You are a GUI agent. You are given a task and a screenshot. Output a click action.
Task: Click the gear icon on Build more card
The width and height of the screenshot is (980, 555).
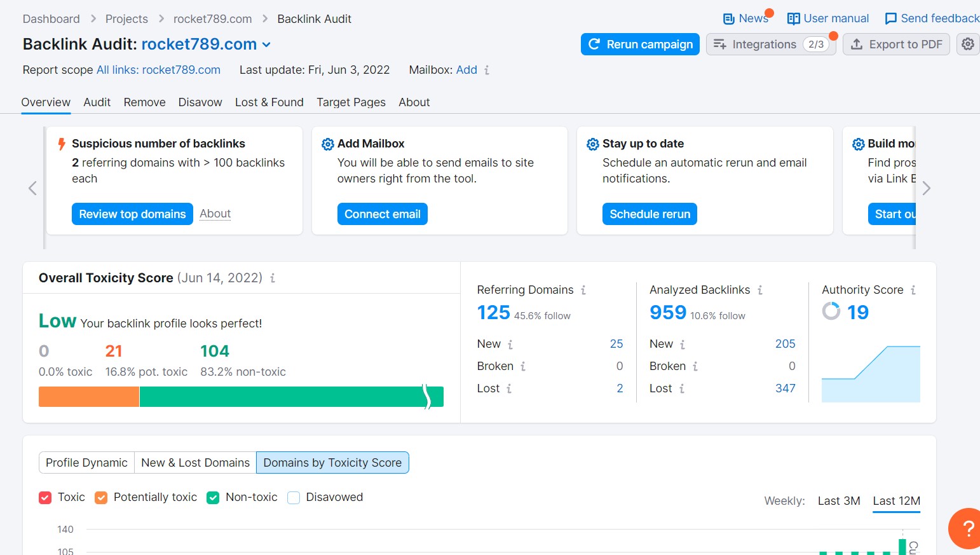pyautogui.click(x=859, y=144)
